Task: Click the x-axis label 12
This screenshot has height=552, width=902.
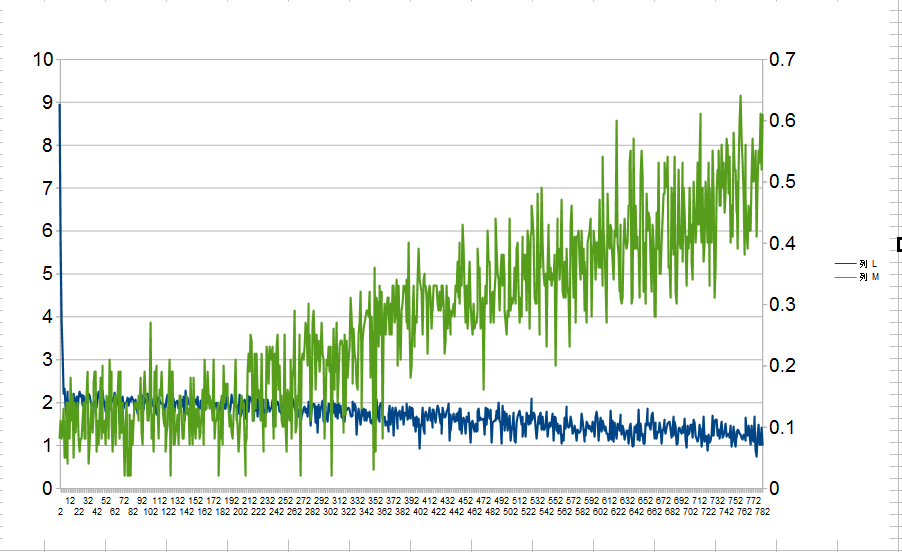Action: 70,501
